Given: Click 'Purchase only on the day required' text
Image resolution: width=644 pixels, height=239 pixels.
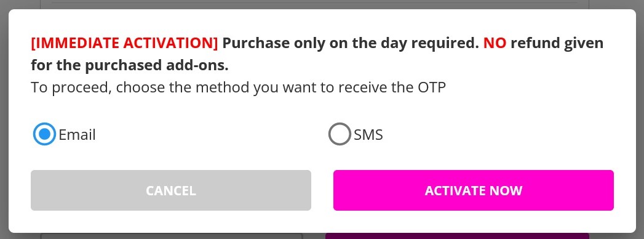Looking at the screenshot, I should [351, 43].
